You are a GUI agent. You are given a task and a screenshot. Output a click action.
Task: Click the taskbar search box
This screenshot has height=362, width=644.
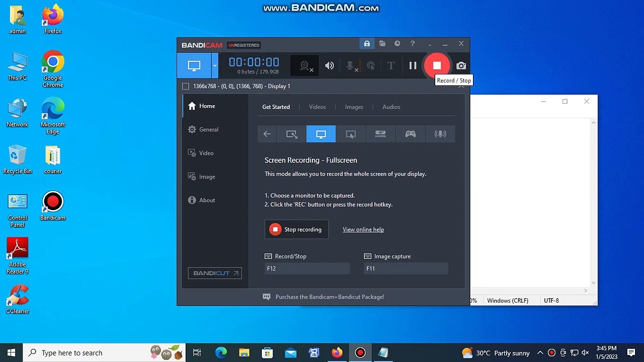pyautogui.click(x=104, y=353)
